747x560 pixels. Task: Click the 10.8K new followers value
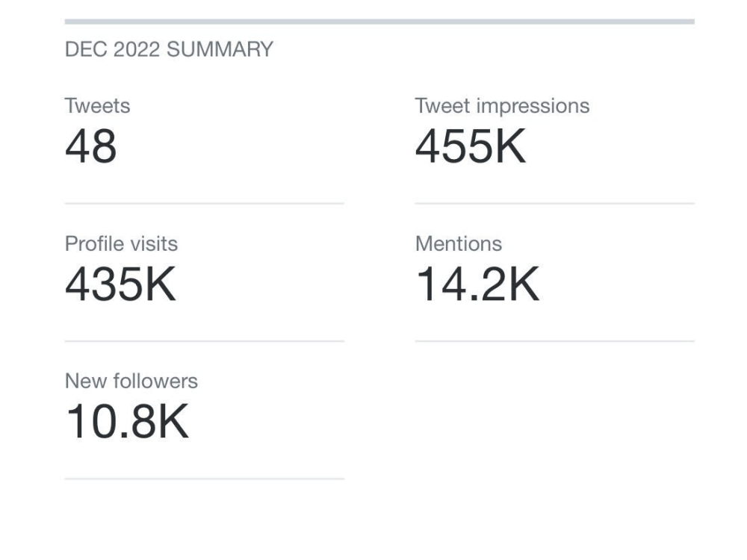127,421
